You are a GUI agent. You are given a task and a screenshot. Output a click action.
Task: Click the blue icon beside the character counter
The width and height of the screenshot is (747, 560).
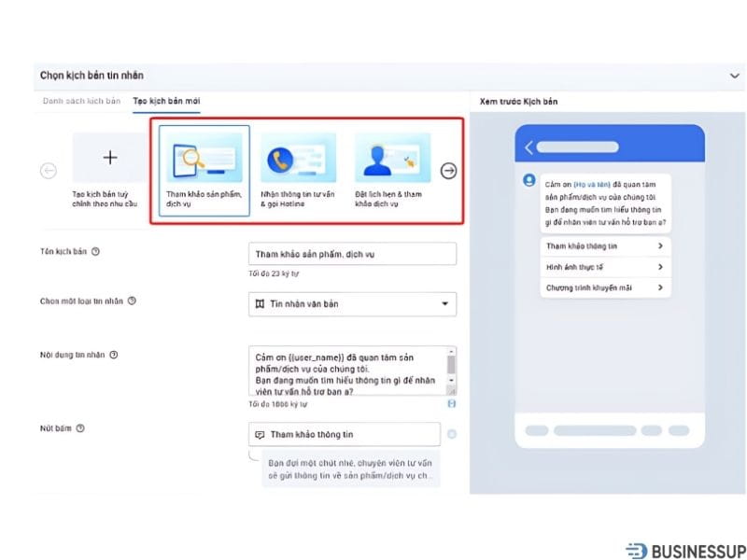(x=452, y=403)
